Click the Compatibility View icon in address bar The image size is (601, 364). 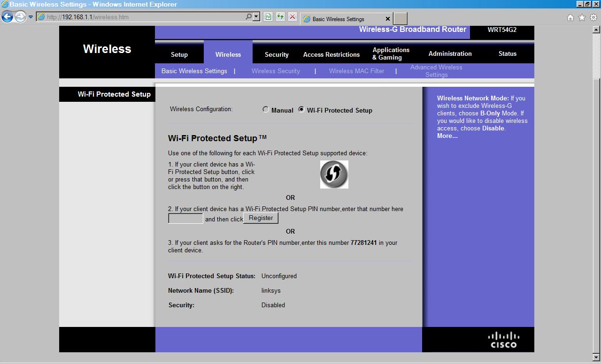pyautogui.click(x=268, y=17)
